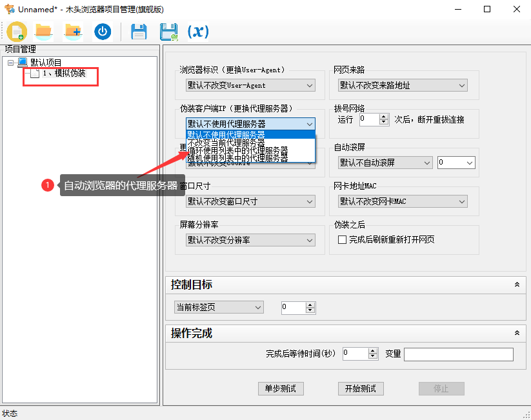Open the 默认不自动滚屏 dropdown
The width and height of the screenshot is (531, 420).
tap(385, 163)
